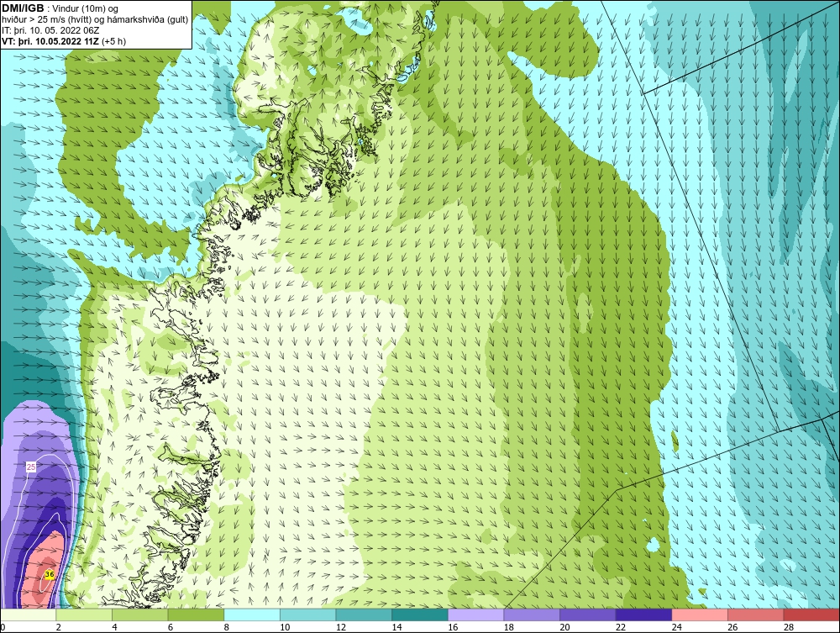Viewport: 840px width, 633px height.
Task: Click the 18–20 m/s purple legend swatch
Action: (x=532, y=615)
